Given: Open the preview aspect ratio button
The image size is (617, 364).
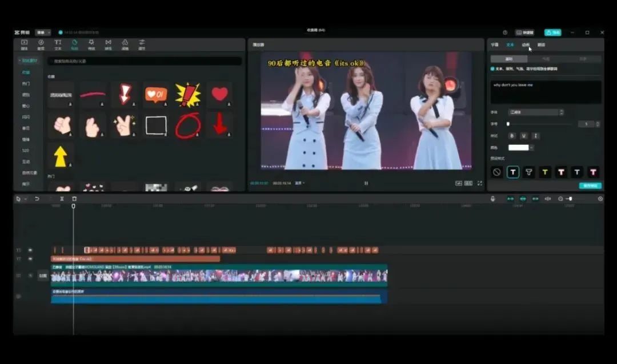Looking at the screenshot, I should click(468, 183).
